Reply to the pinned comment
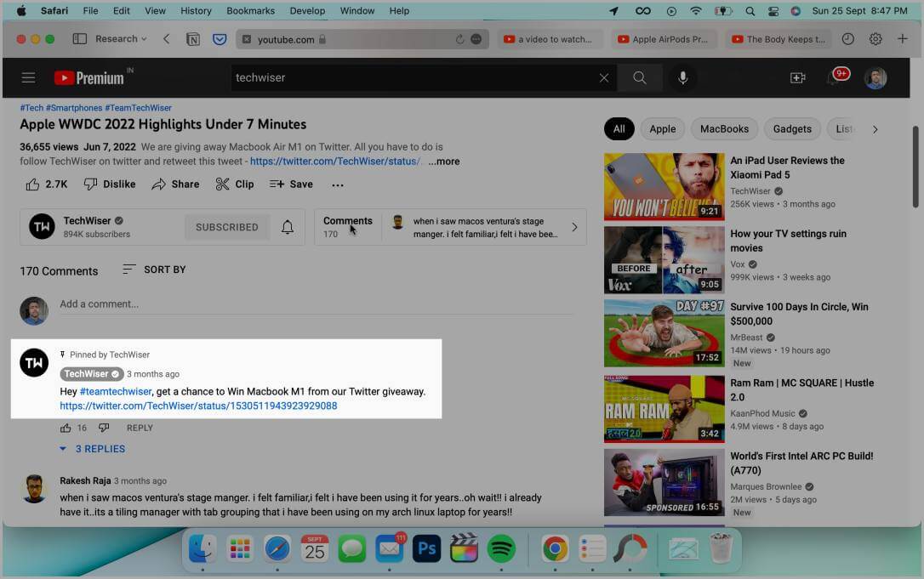The image size is (924, 579). 140,429
